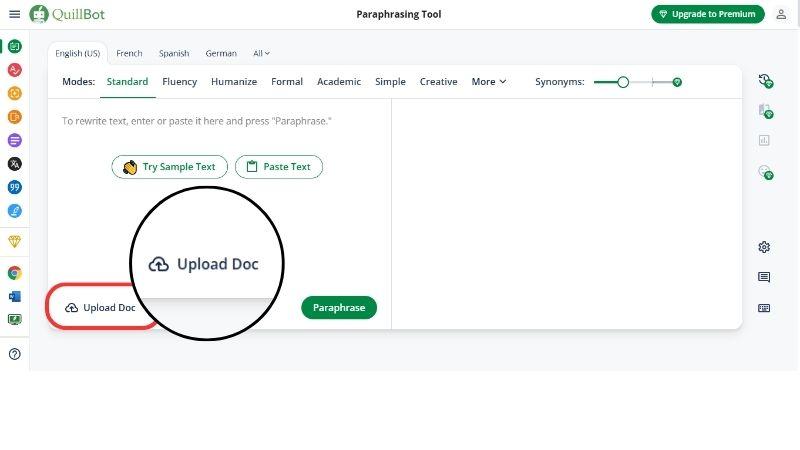
Task: Open the user account icon
Action: [x=781, y=14]
